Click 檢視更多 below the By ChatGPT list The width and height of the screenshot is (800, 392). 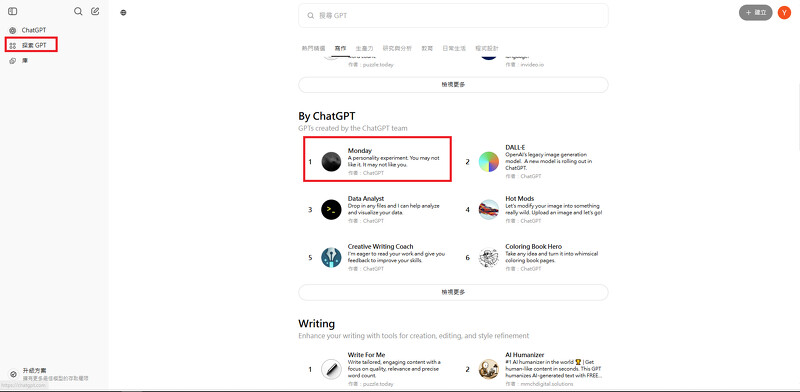(453, 292)
